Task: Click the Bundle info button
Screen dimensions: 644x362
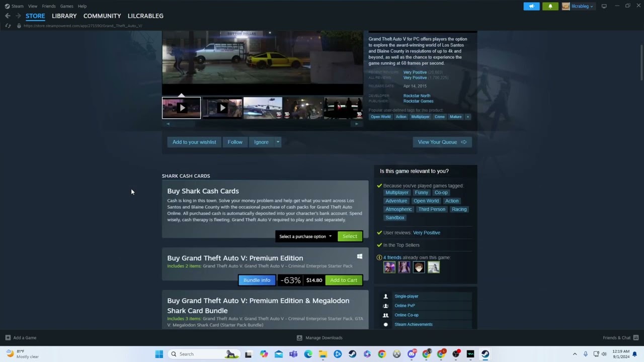Action: (257, 280)
